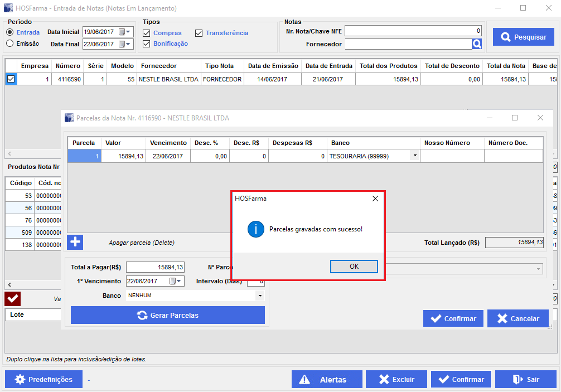The width and height of the screenshot is (561, 392).
Task: Click Sair exit button
Action: 525,379
